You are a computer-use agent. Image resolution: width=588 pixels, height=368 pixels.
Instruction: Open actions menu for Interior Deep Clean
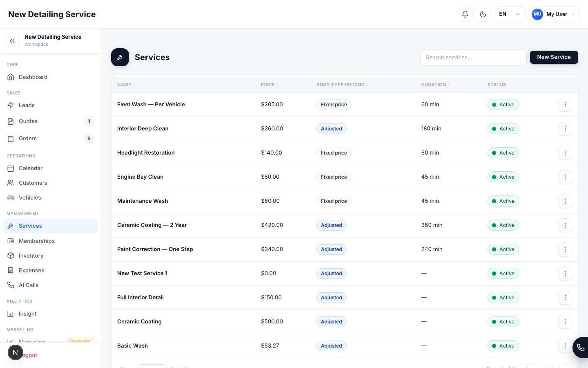pyautogui.click(x=565, y=129)
